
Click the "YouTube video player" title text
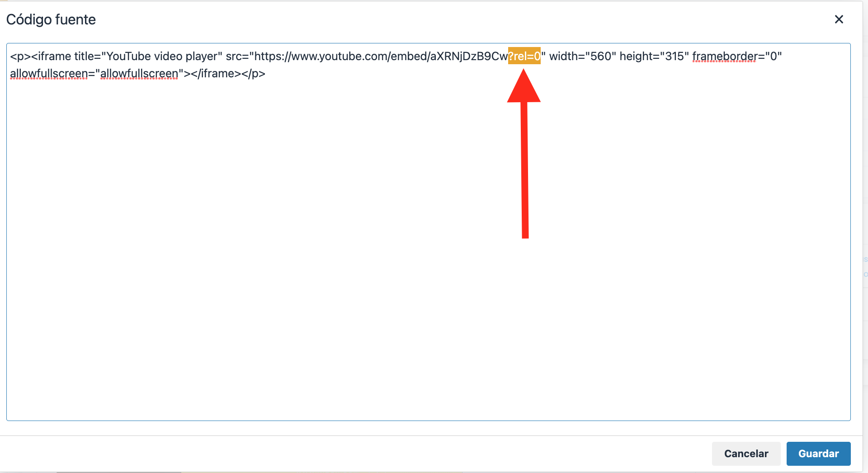point(162,56)
